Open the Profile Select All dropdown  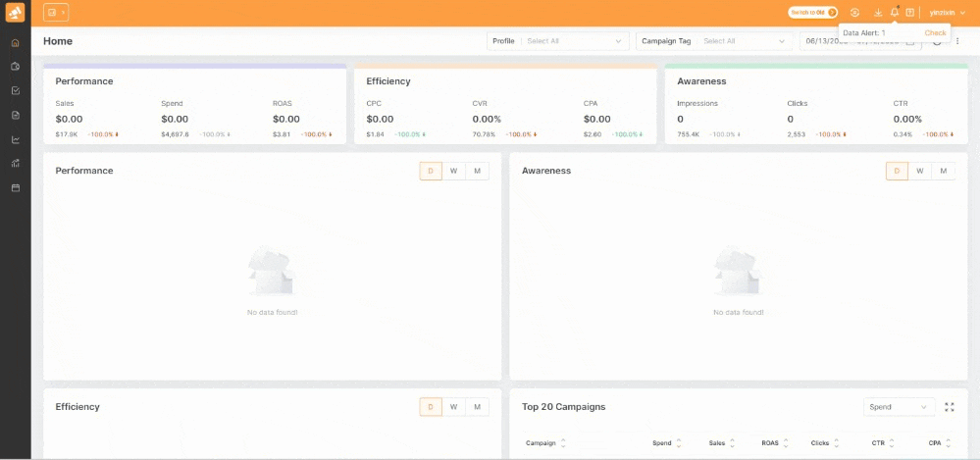pos(574,41)
